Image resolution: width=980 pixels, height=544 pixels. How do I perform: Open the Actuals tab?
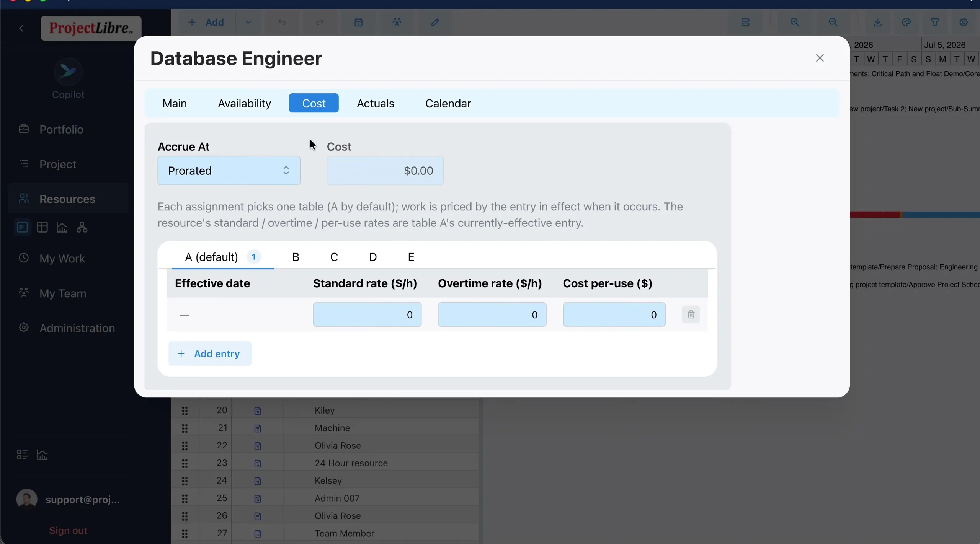tap(376, 103)
